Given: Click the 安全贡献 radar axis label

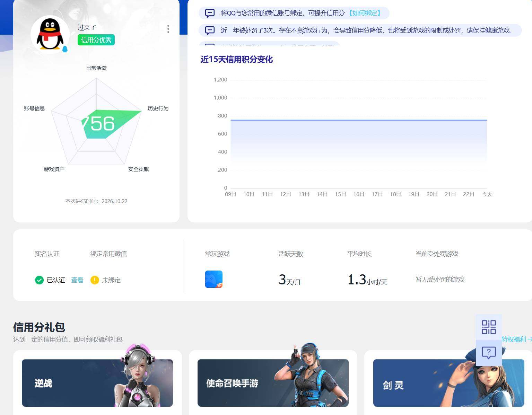Looking at the screenshot, I should tap(139, 169).
